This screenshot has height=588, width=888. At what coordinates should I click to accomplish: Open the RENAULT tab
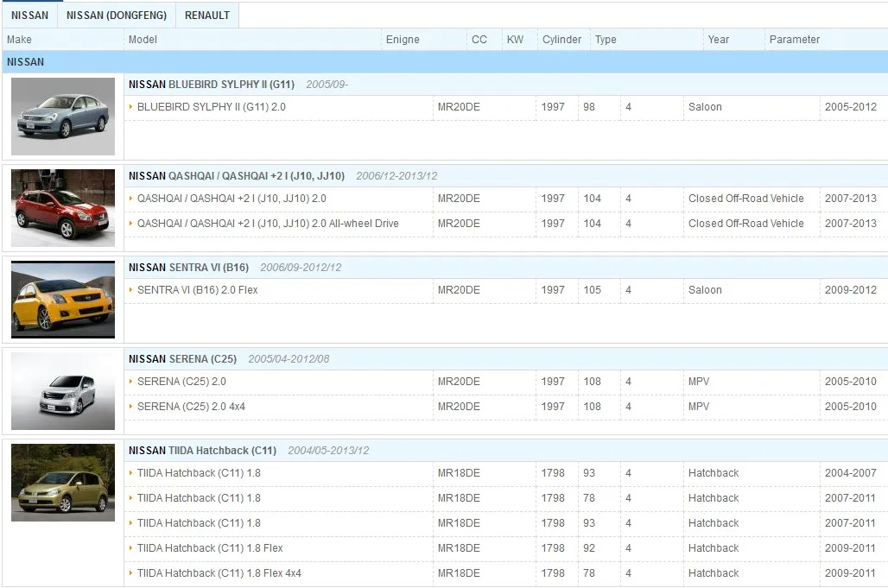tap(207, 15)
